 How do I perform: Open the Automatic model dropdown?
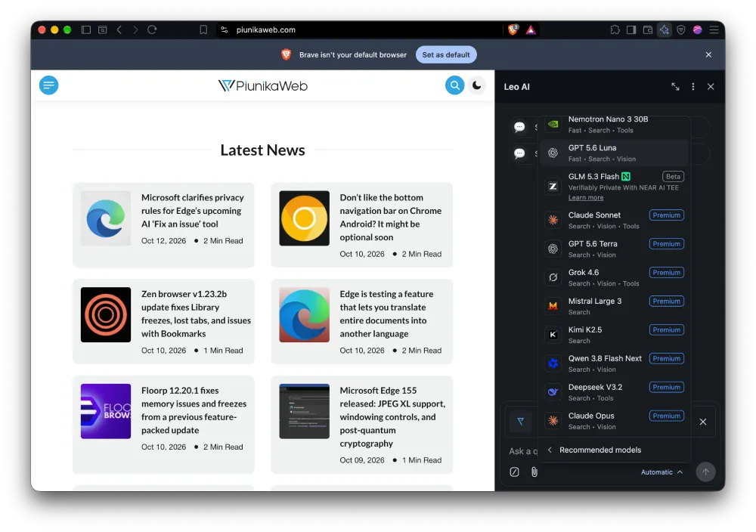click(661, 472)
